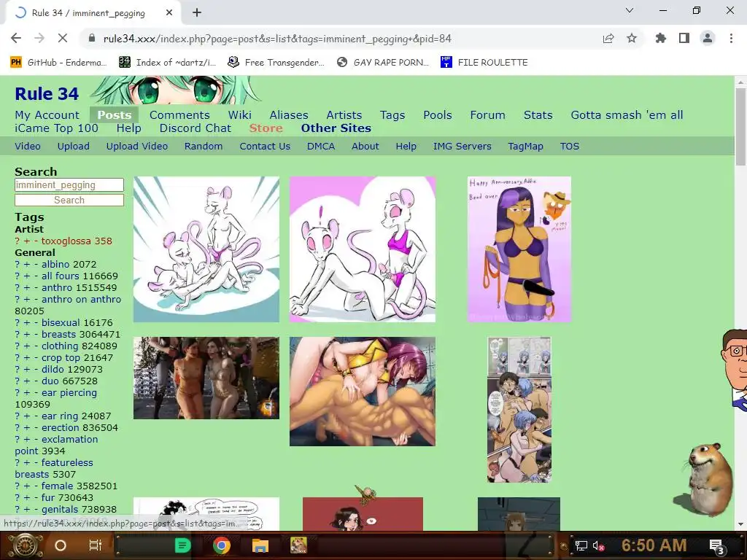Bookmark this page with the star icon
Viewport: 747px width, 560px height.
coord(632,39)
